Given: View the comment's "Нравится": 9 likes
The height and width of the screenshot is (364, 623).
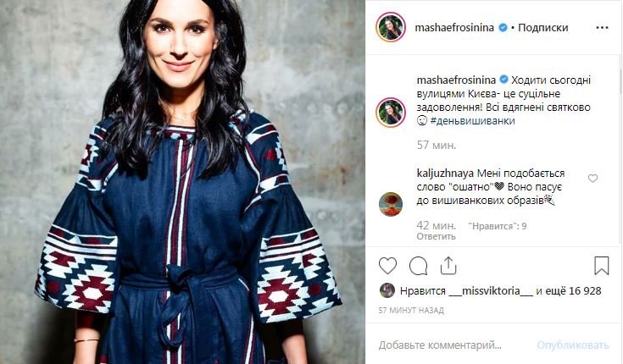Looking at the screenshot, I should pos(498,226).
